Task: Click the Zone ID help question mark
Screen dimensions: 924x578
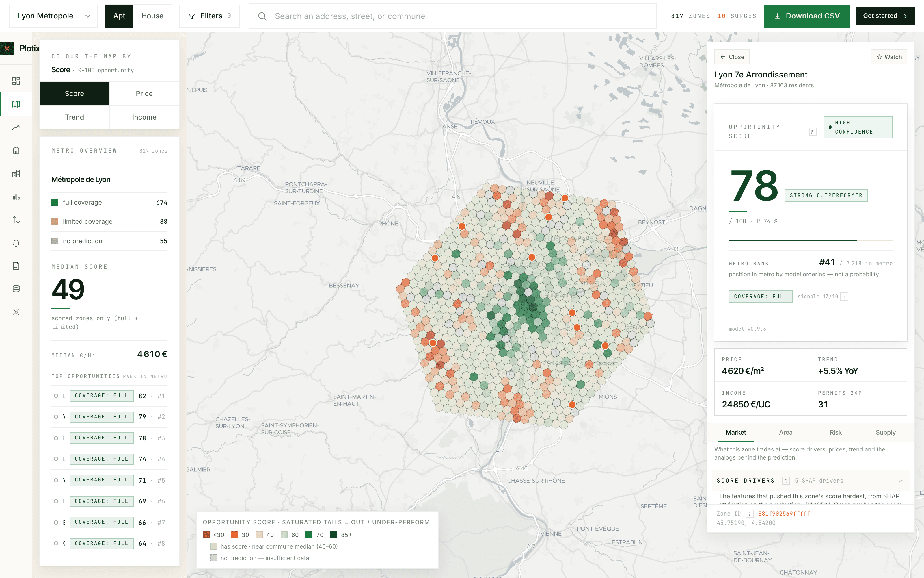Action: [x=750, y=514]
